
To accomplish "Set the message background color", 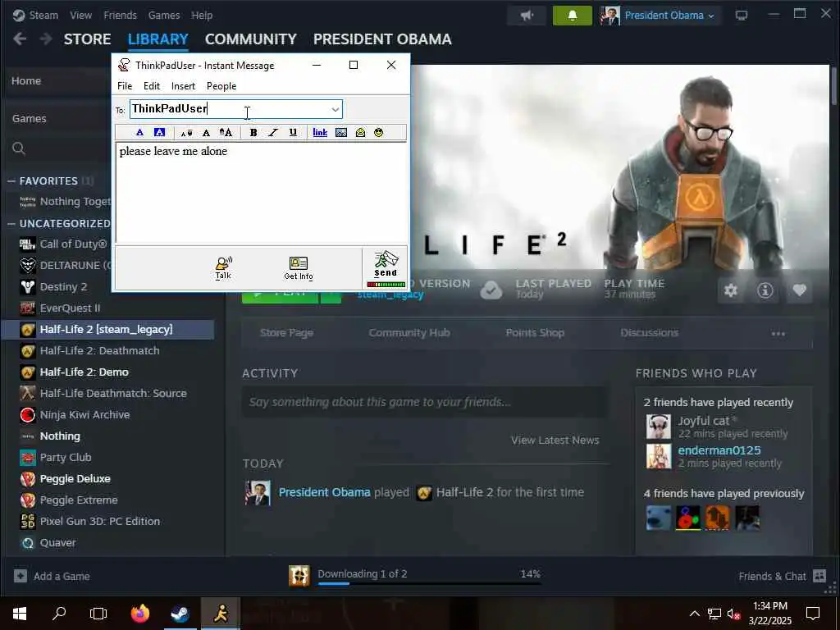I will [160, 132].
